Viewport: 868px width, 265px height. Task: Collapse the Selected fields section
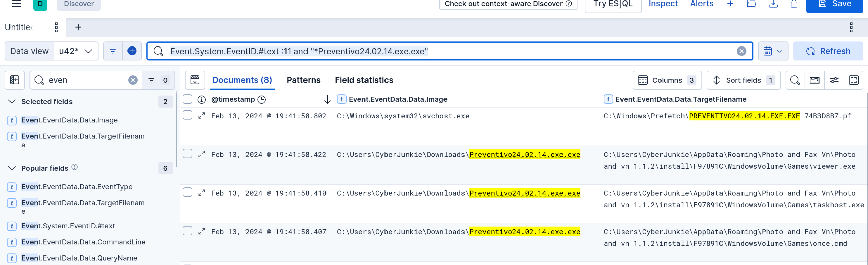click(12, 101)
